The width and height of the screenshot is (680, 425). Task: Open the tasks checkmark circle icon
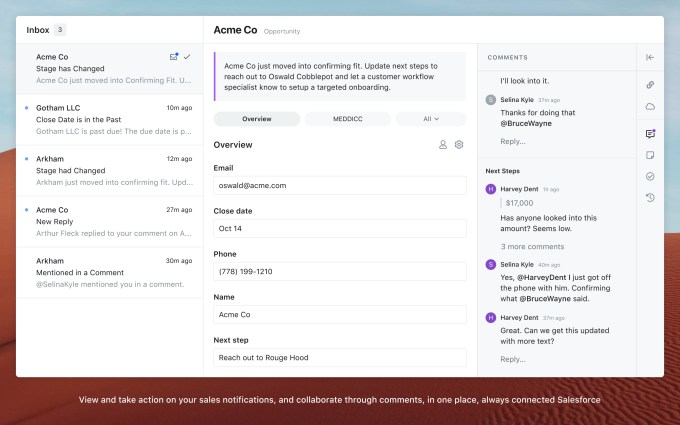650,176
